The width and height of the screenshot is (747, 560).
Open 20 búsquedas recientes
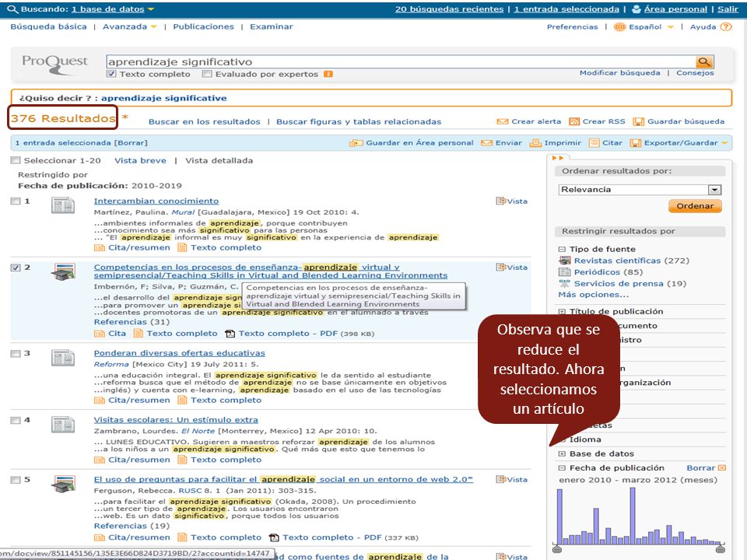click(449, 9)
